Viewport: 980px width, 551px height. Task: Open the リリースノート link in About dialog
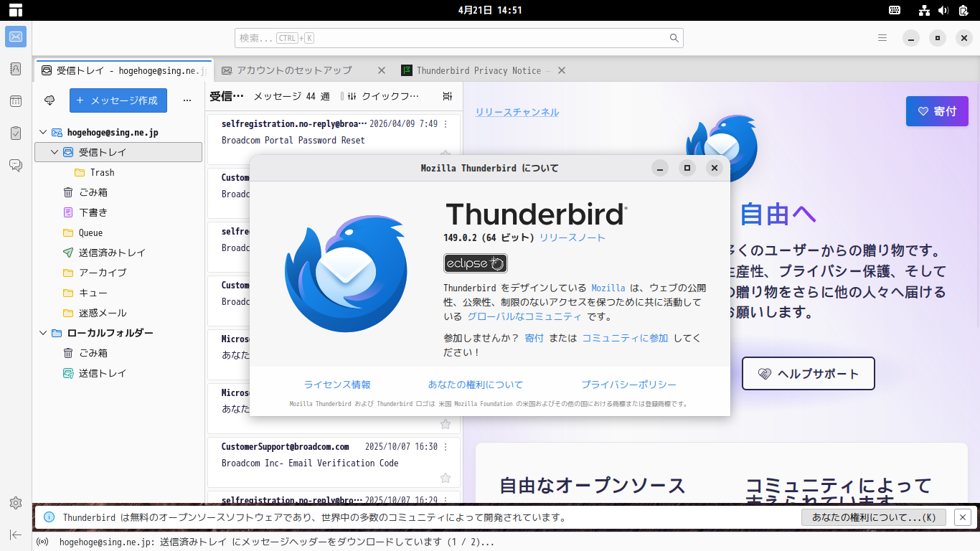tap(573, 237)
